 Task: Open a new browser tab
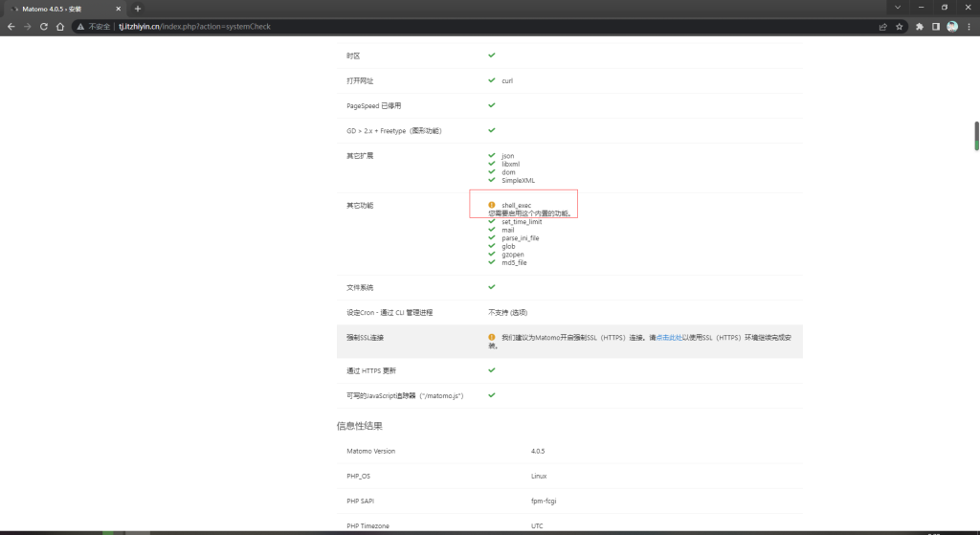tap(138, 9)
